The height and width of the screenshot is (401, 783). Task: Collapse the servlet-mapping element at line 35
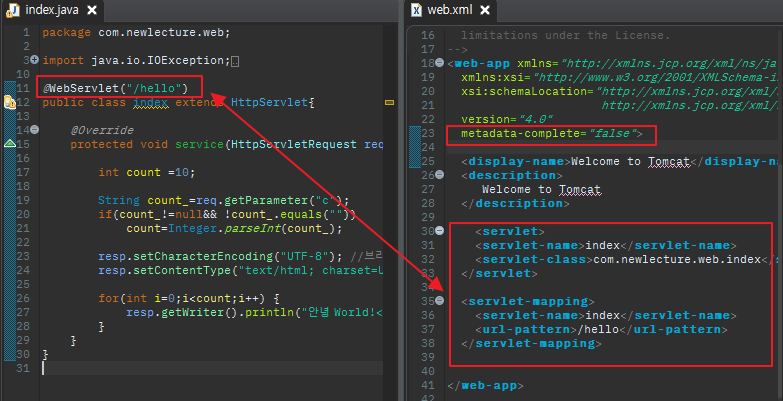click(x=439, y=301)
